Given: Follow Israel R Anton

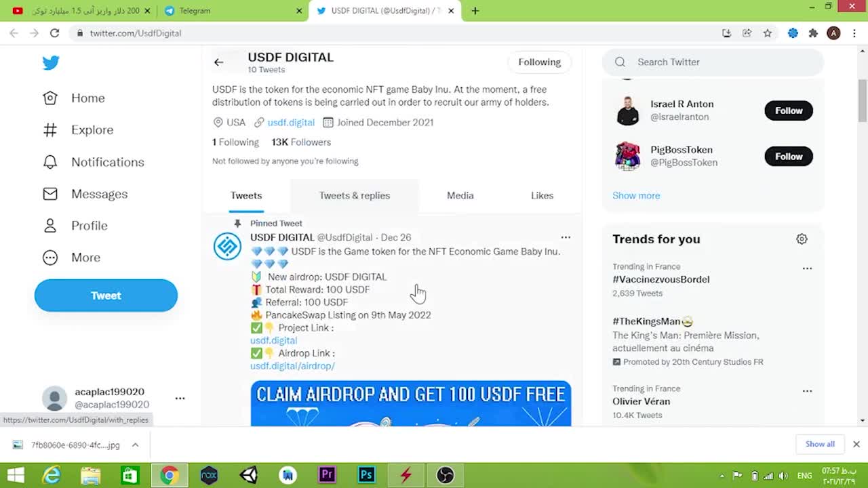Looking at the screenshot, I should (x=788, y=110).
